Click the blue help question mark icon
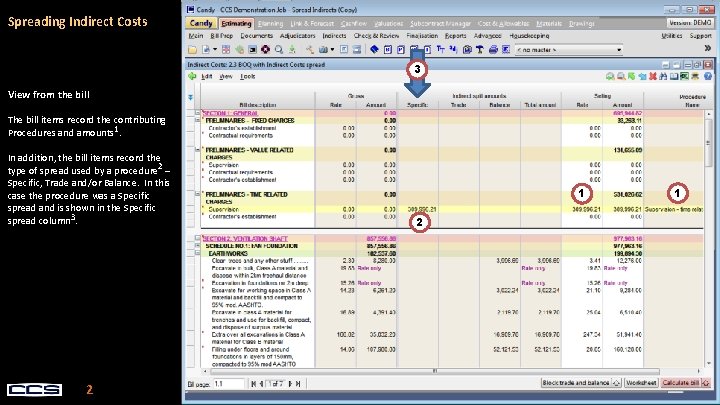The image size is (720, 405). [708, 76]
